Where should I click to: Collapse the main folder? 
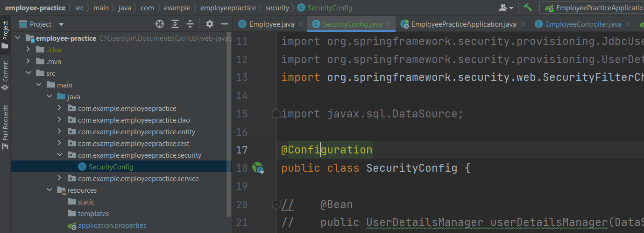pyautogui.click(x=39, y=85)
